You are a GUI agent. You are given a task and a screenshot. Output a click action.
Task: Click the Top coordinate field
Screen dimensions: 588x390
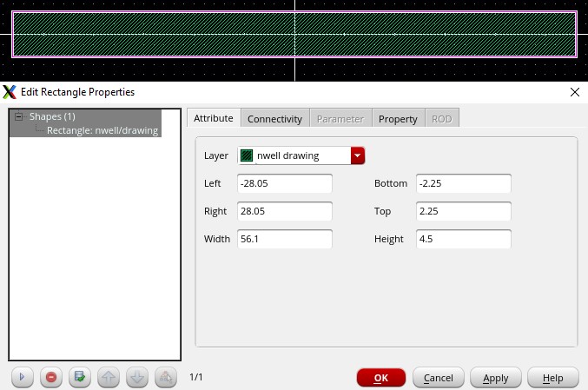(464, 211)
